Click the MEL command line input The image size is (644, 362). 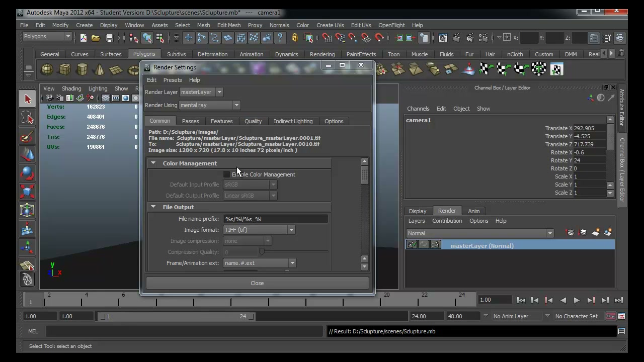(185, 331)
